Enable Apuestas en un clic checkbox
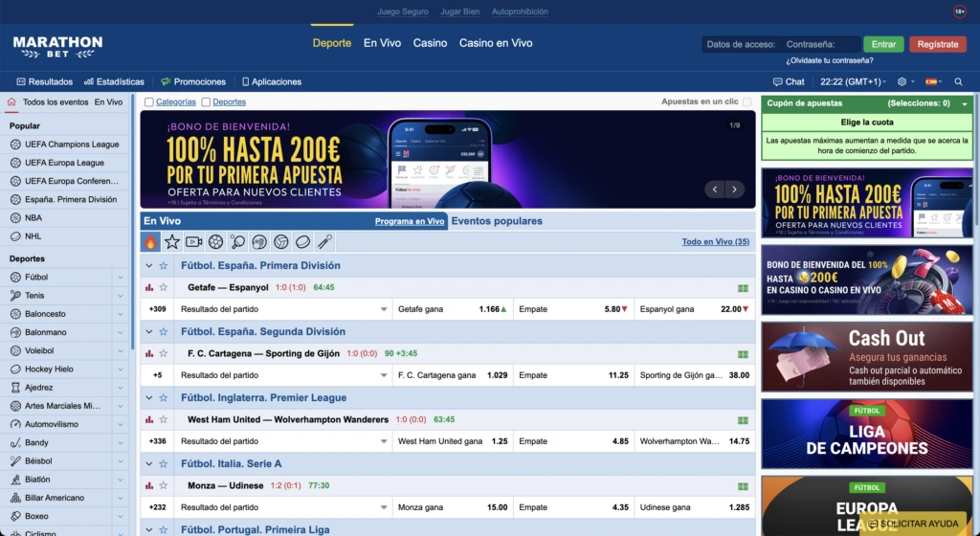This screenshot has height=536, width=980. (746, 101)
